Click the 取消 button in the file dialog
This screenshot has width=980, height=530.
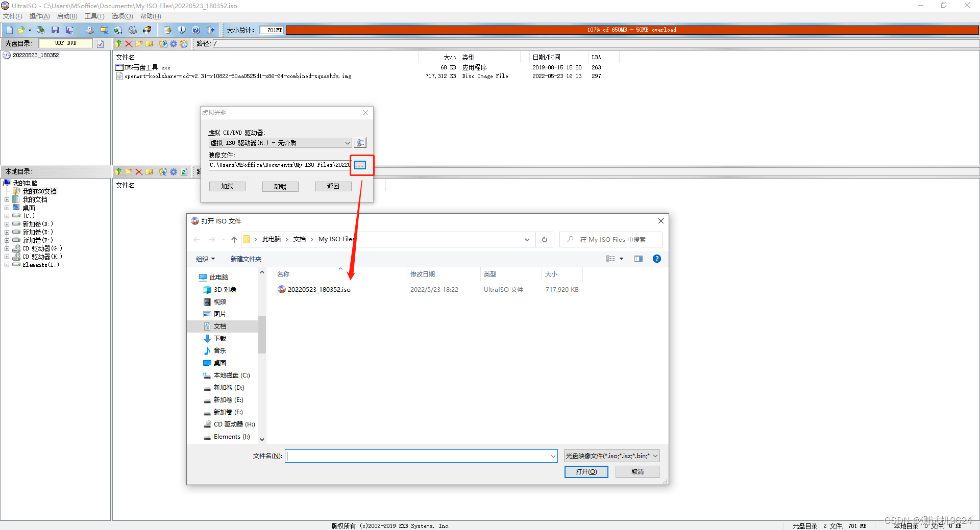638,472
